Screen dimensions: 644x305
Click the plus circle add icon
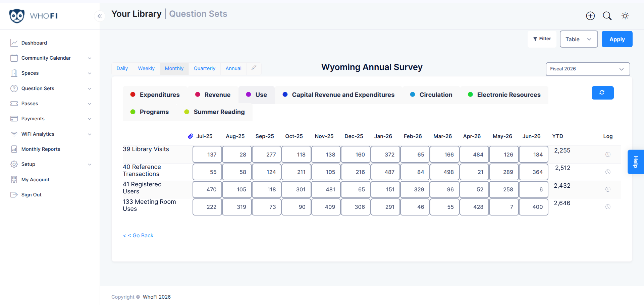pyautogui.click(x=590, y=16)
